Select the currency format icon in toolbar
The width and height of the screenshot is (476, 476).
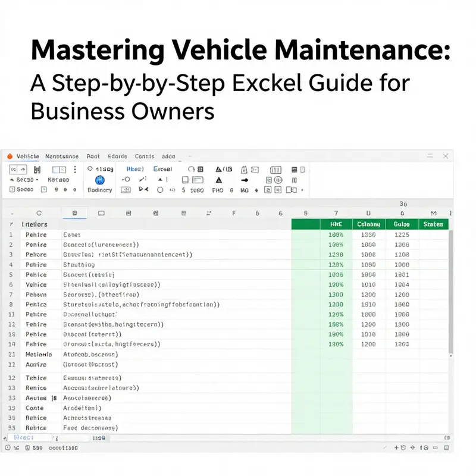[183, 190]
